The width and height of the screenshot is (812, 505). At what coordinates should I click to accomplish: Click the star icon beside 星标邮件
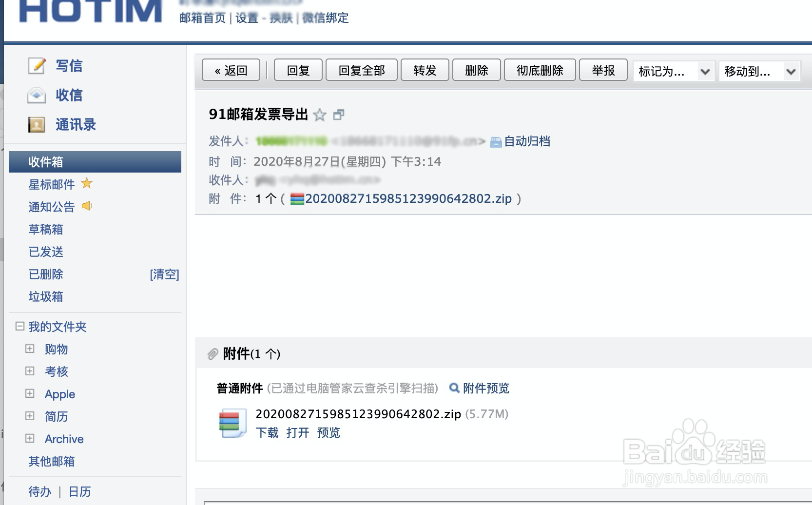87,183
